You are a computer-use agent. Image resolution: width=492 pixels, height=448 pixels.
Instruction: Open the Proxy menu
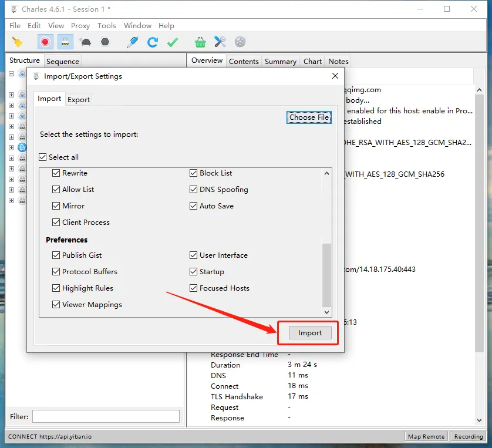point(80,25)
